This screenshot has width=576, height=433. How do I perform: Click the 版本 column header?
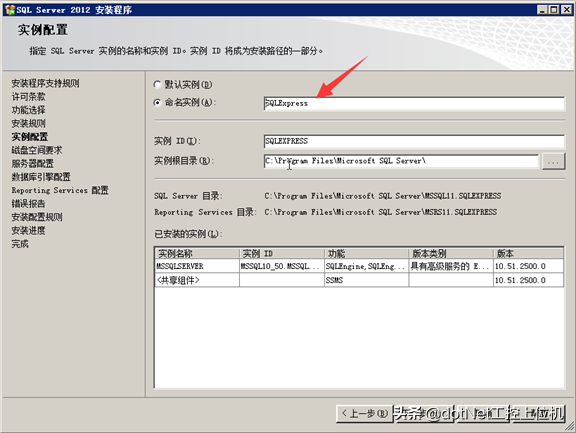(x=528, y=253)
